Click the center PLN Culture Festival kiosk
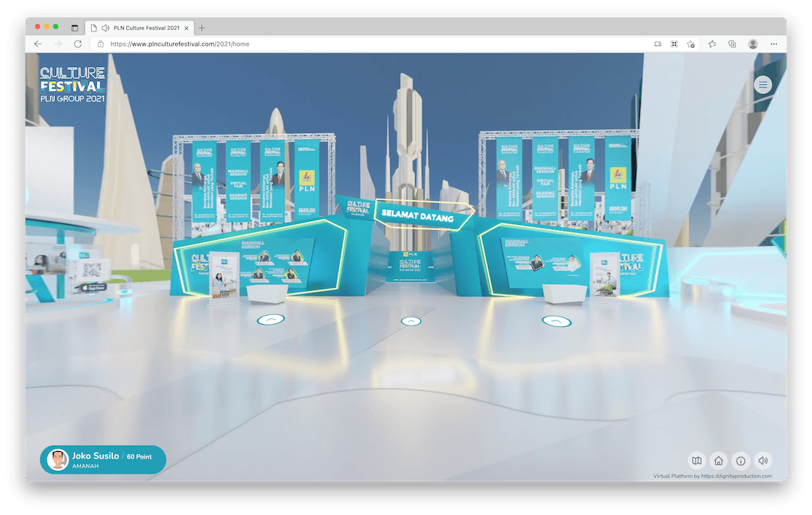Viewport: 812px width, 515px height. (411, 266)
